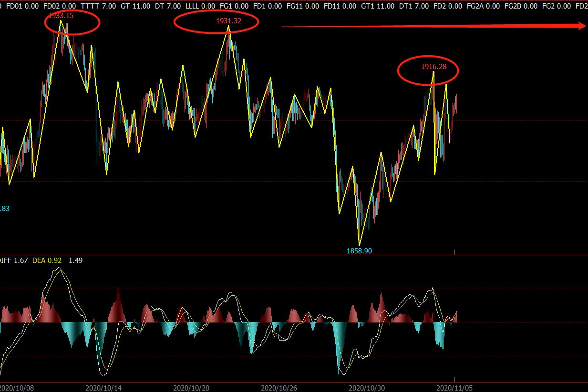The width and height of the screenshot is (588, 392).
Task: Select the GT1 11.00 indicator label
Action: [378, 6]
